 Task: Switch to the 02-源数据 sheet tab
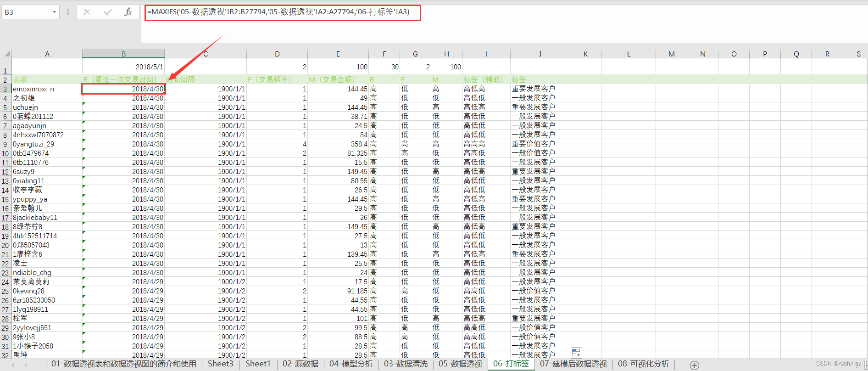300,364
